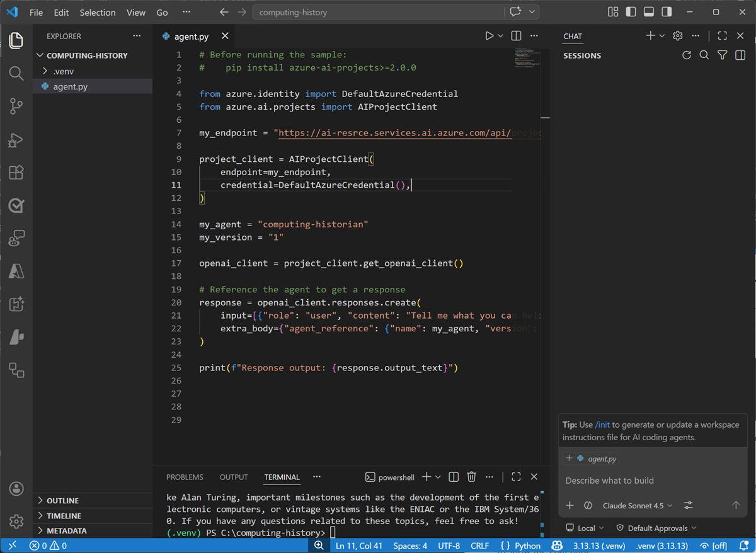
Task: Open the Run and Debug view
Action: pos(16,140)
